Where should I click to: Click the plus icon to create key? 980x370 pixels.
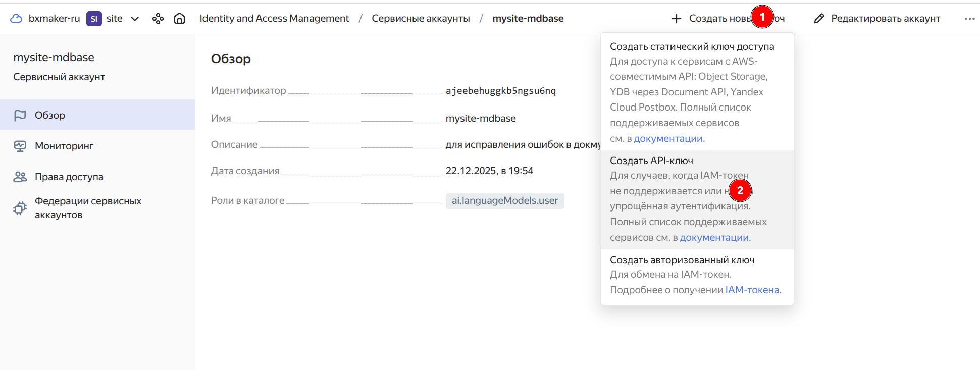coord(676,19)
